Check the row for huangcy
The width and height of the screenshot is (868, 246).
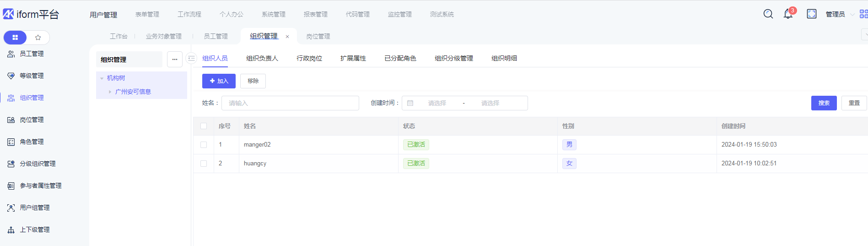tap(204, 164)
